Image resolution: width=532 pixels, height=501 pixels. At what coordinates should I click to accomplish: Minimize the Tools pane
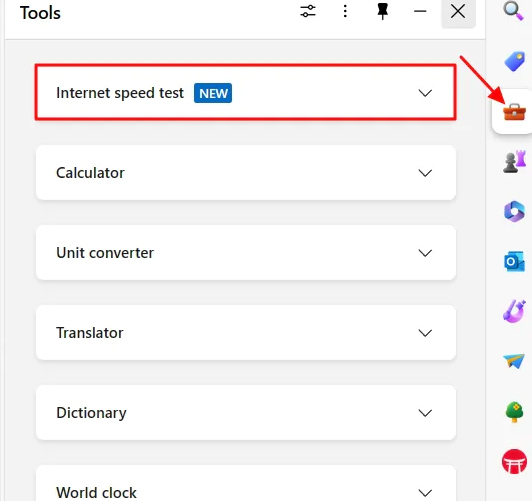pyautogui.click(x=420, y=12)
